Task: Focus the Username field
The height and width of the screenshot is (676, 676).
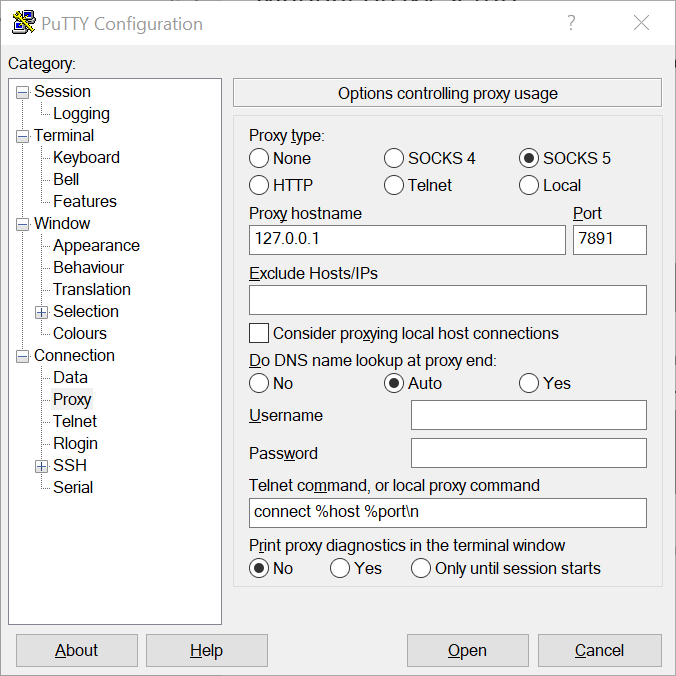Action: [529, 415]
